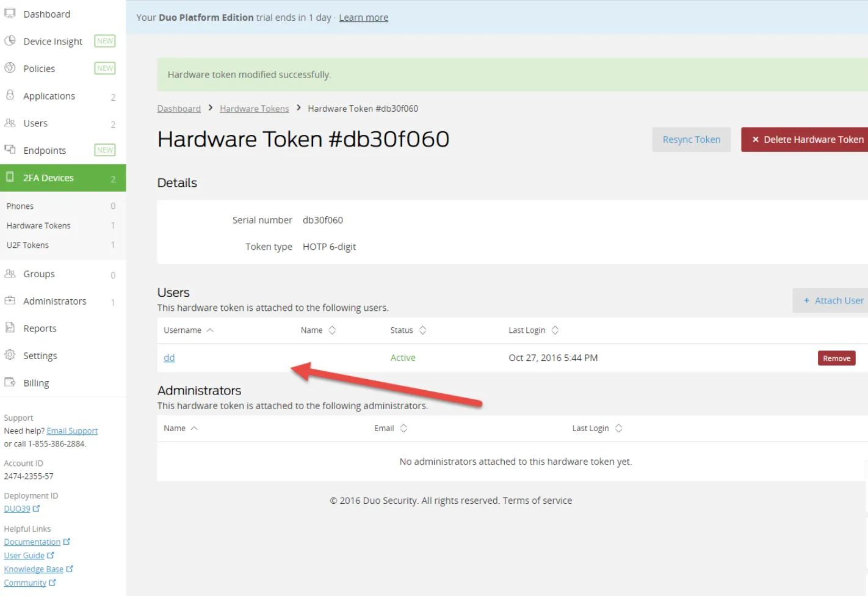Screen dimensions: 868x596
Task: Click the Billing icon in sidebar
Action: [x=10, y=382]
